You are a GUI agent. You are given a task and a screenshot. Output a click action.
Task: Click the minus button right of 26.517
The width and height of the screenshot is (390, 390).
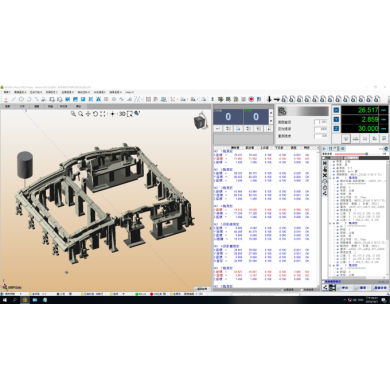coord(384,110)
